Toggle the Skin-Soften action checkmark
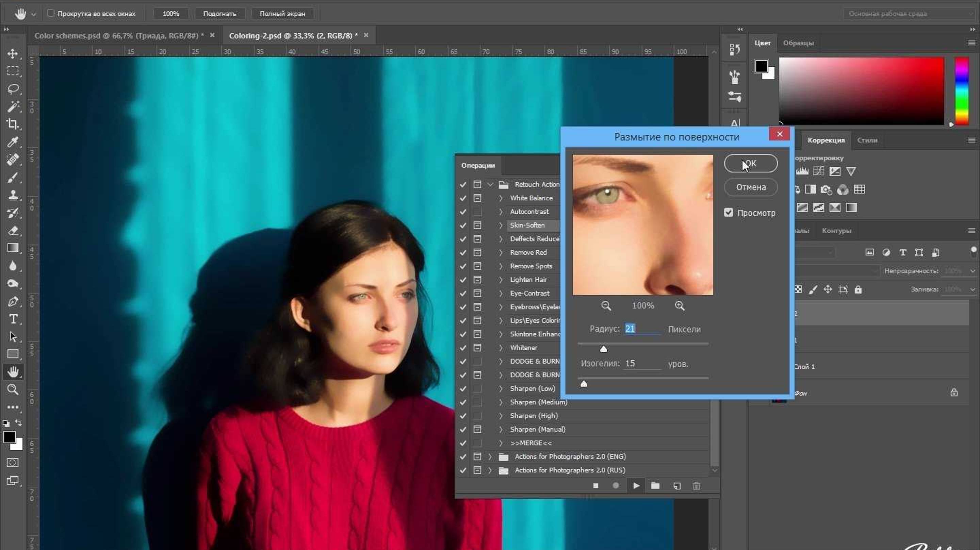Image resolution: width=980 pixels, height=550 pixels. (x=463, y=226)
